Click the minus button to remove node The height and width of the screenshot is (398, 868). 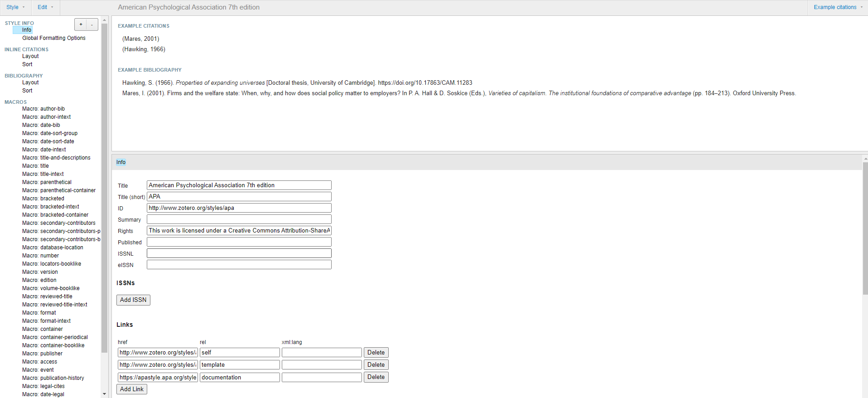(92, 24)
